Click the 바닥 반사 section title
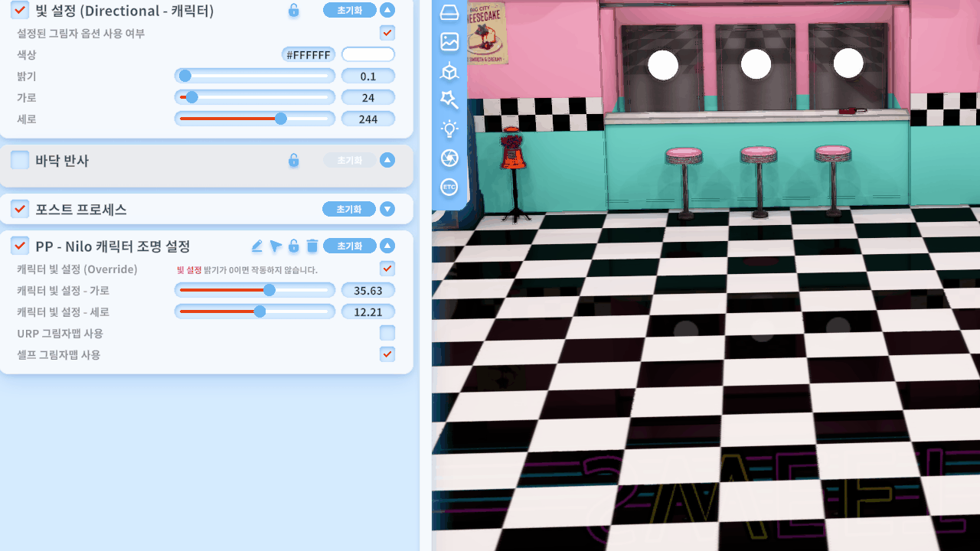Viewport: 980px width, 551px height. (x=62, y=160)
